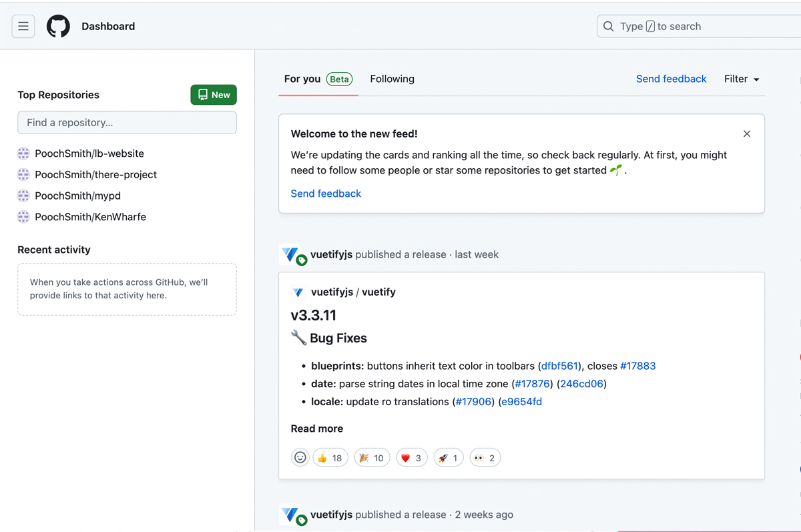Toggle the rocket reaction
This screenshot has height=532, width=801.
(449, 457)
